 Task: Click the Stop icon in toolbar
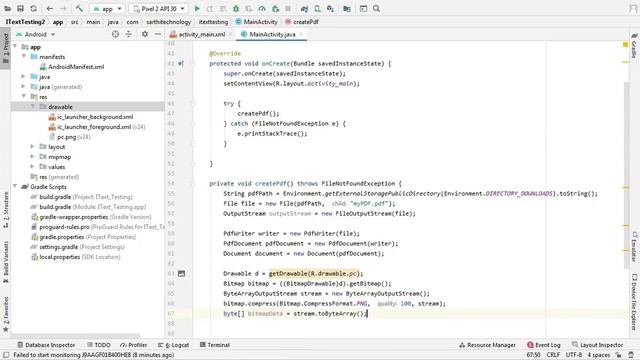pyautogui.click(x=288, y=9)
